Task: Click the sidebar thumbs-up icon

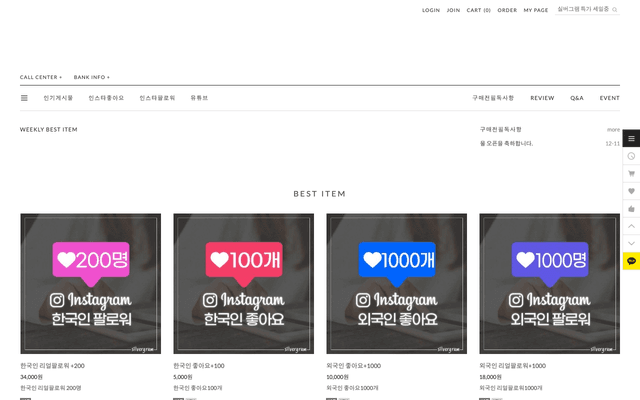Action: click(631, 209)
